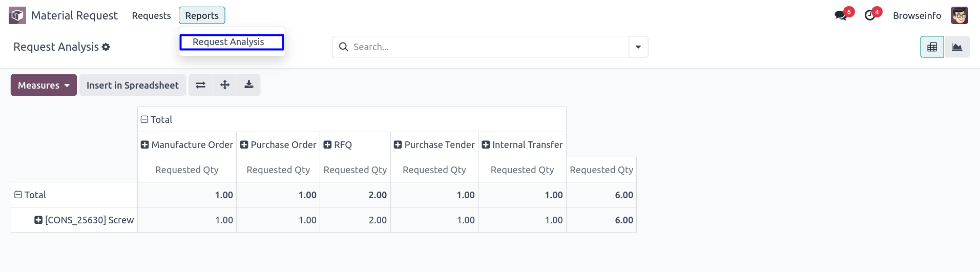Open the search options dropdown arrow
980x272 pixels.
pos(638,47)
